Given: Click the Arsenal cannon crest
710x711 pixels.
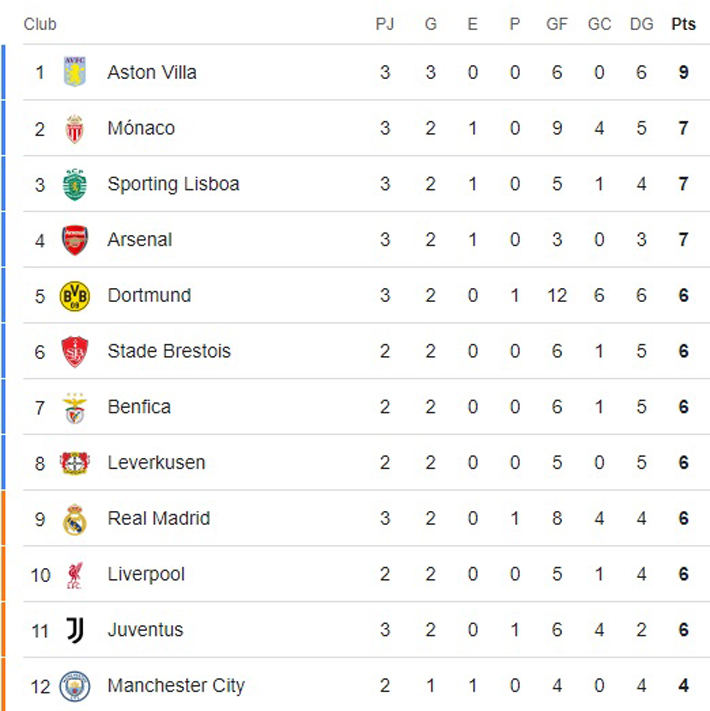Looking at the screenshot, I should [x=75, y=240].
